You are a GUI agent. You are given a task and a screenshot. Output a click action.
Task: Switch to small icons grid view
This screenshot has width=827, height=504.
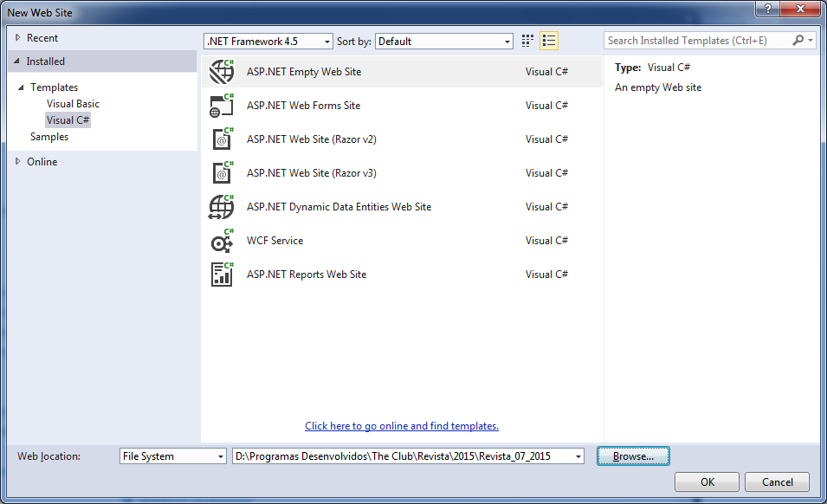point(528,41)
